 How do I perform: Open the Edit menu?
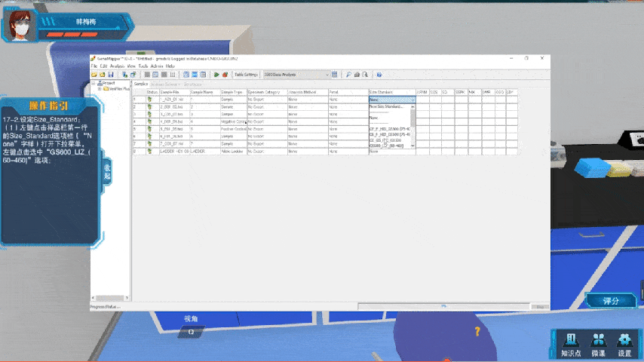pos(103,66)
